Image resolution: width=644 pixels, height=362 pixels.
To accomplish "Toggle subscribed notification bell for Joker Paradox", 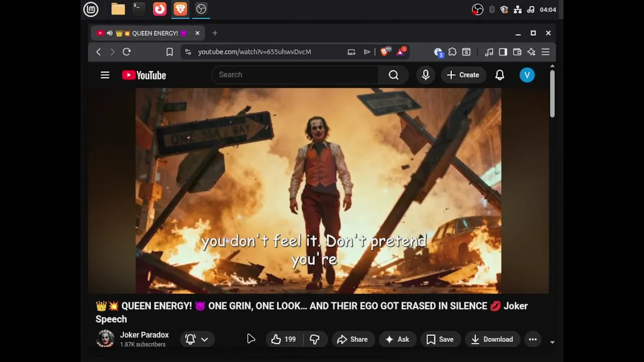I will coord(190,339).
